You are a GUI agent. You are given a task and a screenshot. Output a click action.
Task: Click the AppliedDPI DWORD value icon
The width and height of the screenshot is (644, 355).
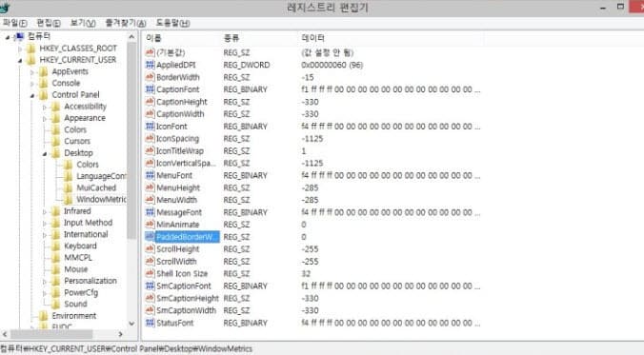point(150,65)
